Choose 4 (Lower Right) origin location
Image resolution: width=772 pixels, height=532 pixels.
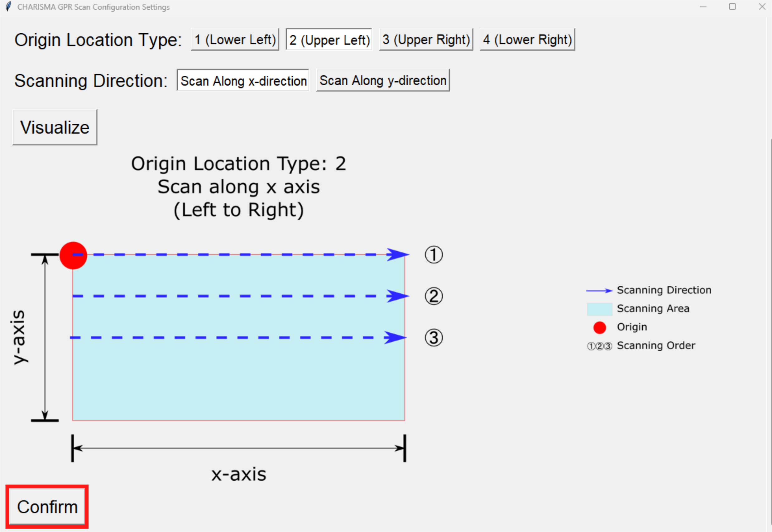click(x=527, y=40)
